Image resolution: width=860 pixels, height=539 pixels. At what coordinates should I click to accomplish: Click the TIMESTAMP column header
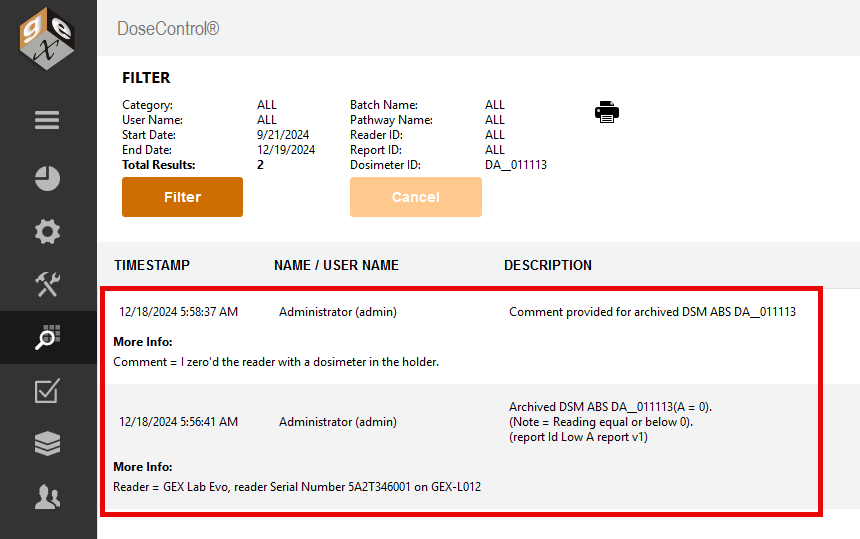click(152, 265)
